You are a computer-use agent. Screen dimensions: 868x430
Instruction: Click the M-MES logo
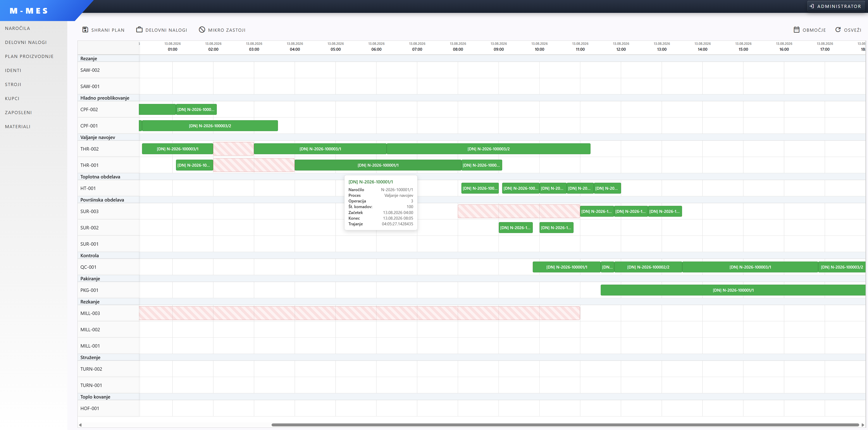click(29, 11)
